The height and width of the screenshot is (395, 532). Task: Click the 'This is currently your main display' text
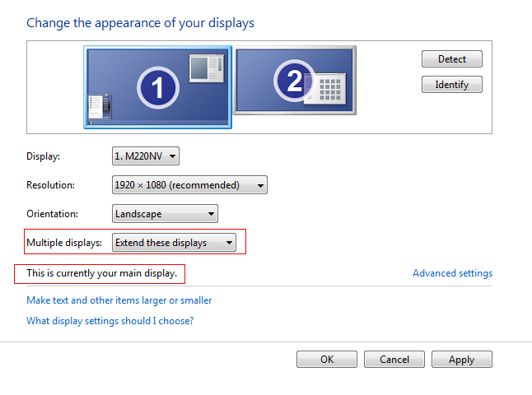pos(101,272)
